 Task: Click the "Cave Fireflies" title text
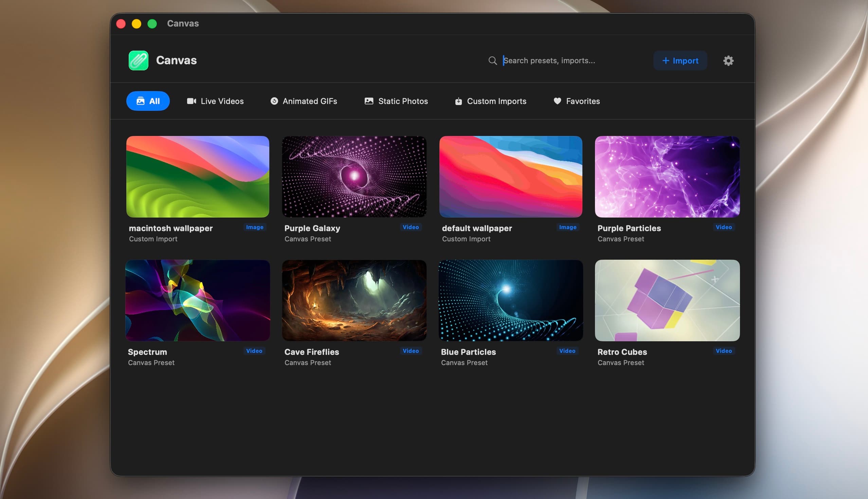[x=312, y=352]
